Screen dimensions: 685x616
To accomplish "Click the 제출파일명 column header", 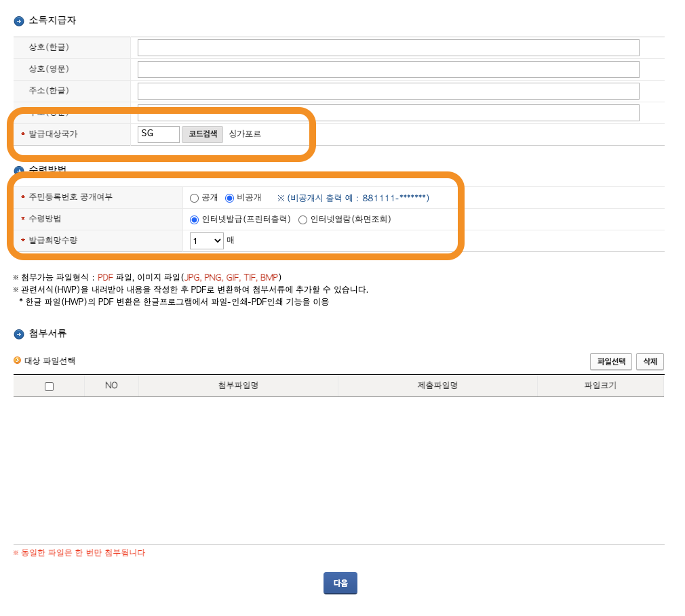I will (x=437, y=386).
